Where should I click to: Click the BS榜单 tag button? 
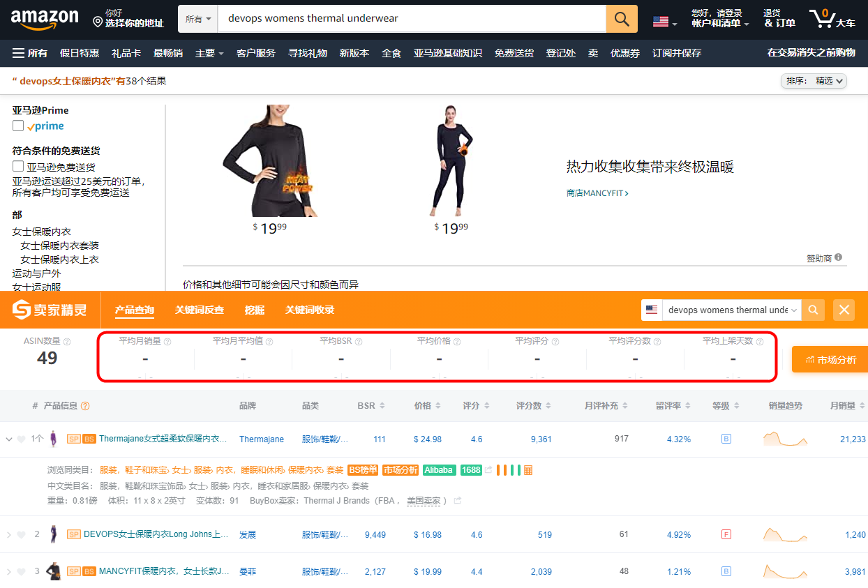363,470
